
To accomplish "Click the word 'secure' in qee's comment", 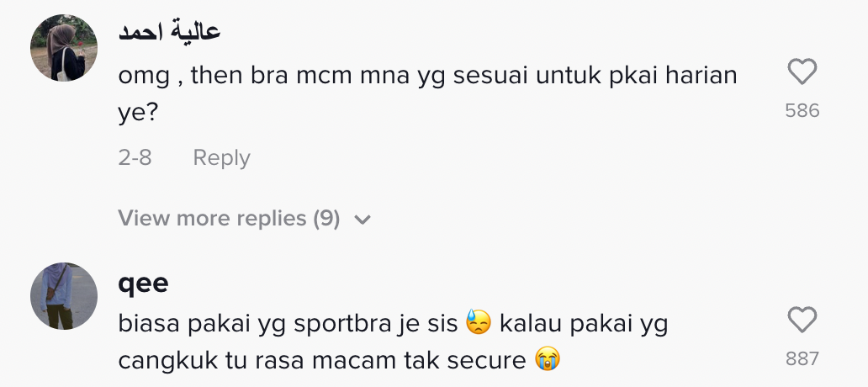I will tap(490, 360).
